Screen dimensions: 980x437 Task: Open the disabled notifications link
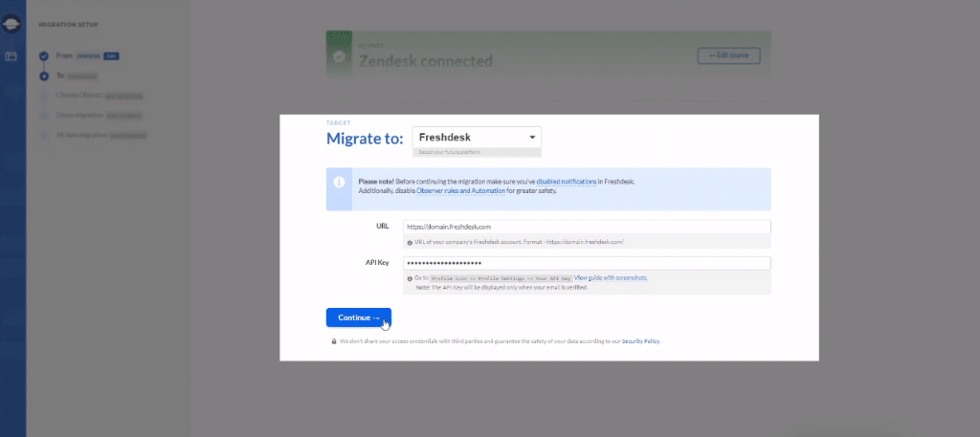[x=567, y=181]
